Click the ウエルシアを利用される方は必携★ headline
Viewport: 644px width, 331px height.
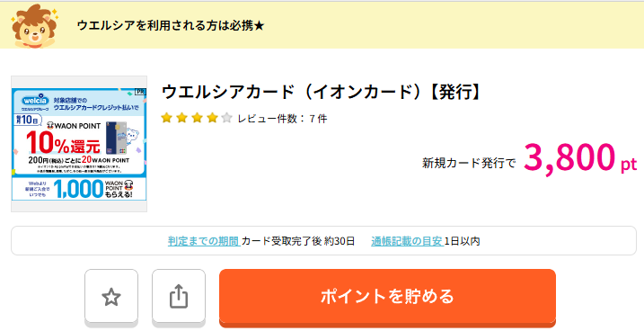[x=171, y=25]
